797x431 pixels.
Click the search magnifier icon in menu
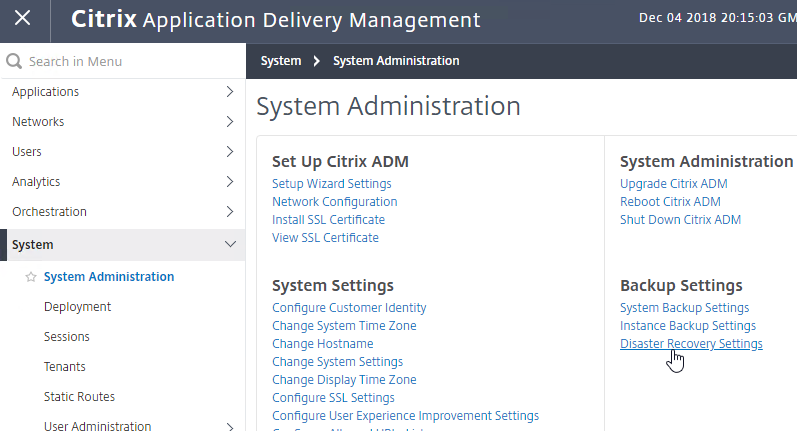pyautogui.click(x=14, y=61)
